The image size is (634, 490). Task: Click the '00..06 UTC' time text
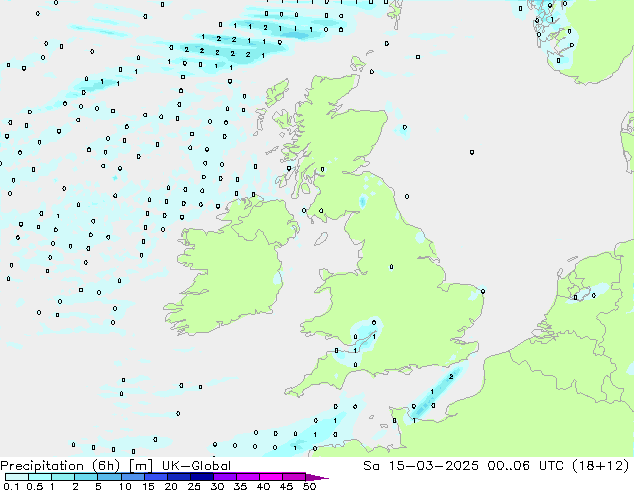528,466
